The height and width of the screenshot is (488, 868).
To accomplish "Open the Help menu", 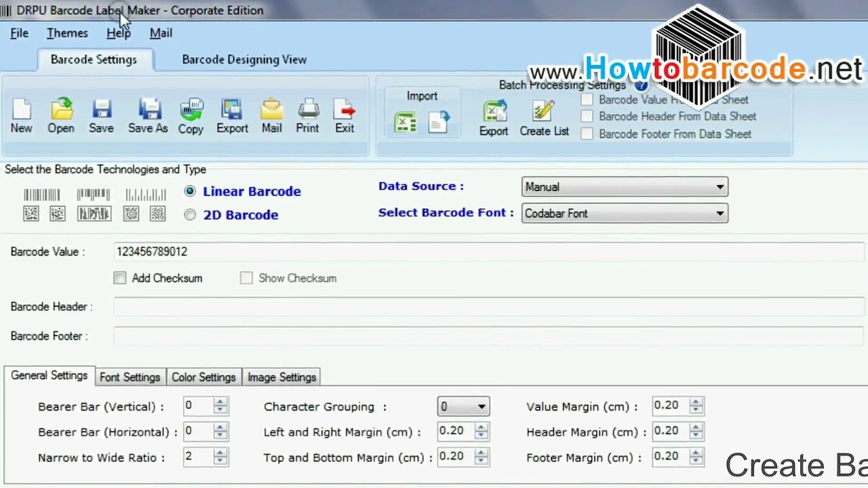I will click(x=119, y=33).
